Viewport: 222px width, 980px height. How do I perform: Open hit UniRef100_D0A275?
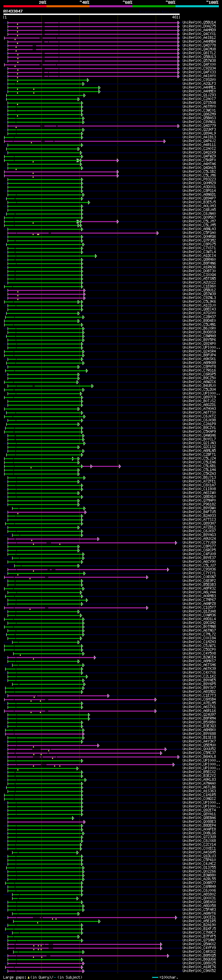pos(199,26)
